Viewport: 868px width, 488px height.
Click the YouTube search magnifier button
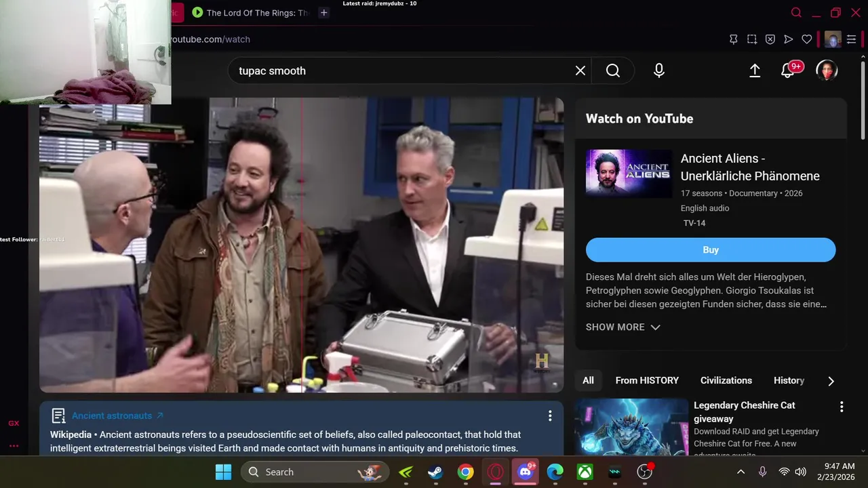613,70
